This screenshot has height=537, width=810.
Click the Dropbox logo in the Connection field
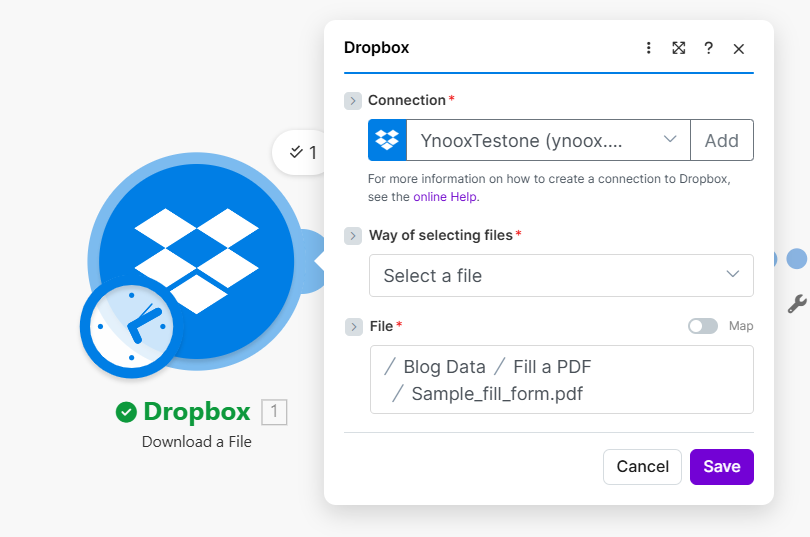point(387,141)
